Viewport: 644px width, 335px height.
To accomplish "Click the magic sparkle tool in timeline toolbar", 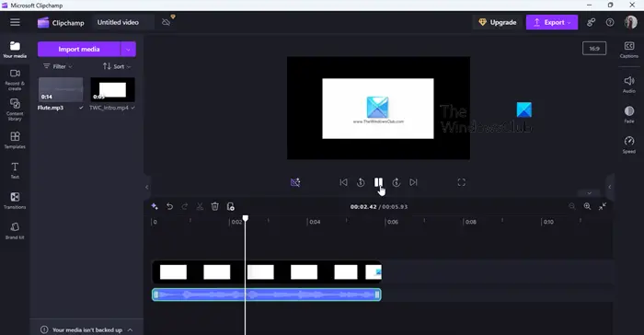I will tap(155, 206).
